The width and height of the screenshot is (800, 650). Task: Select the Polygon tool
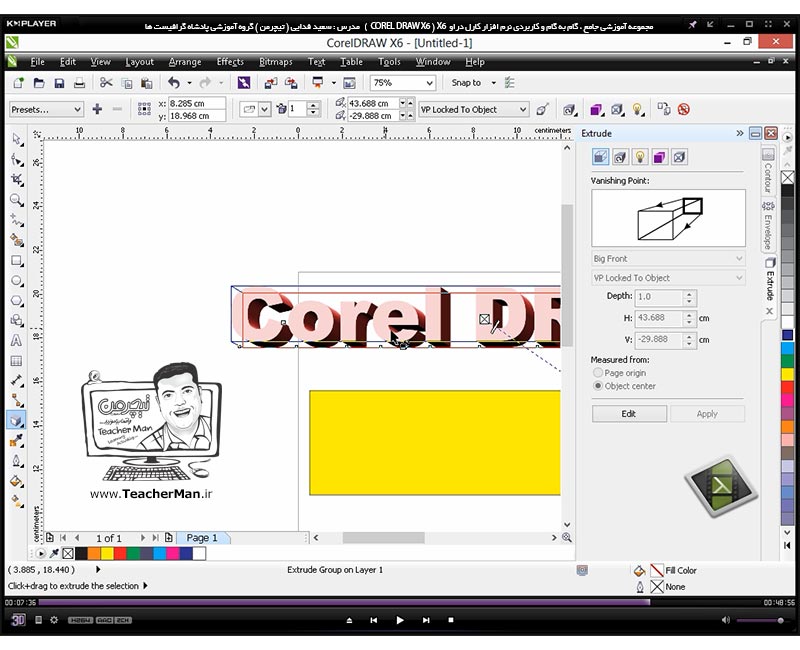[x=17, y=301]
